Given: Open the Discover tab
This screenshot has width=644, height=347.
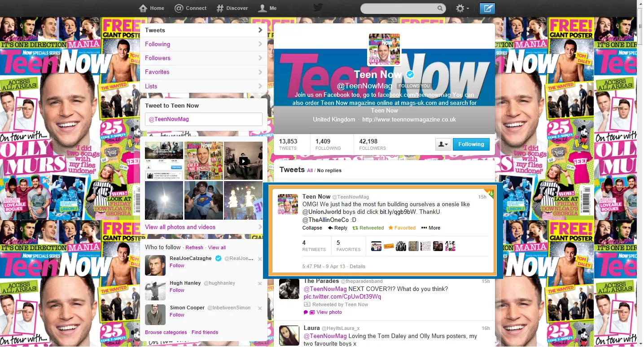Looking at the screenshot, I should [232, 8].
